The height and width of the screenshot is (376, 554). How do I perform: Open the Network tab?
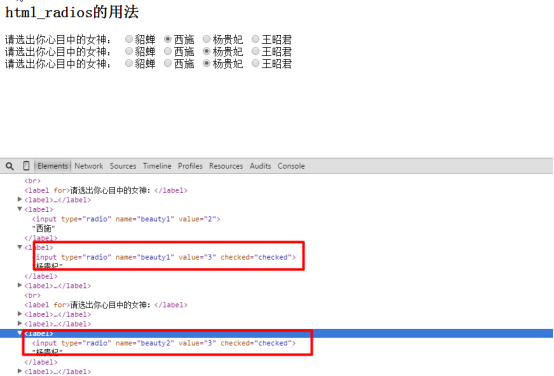tap(89, 166)
